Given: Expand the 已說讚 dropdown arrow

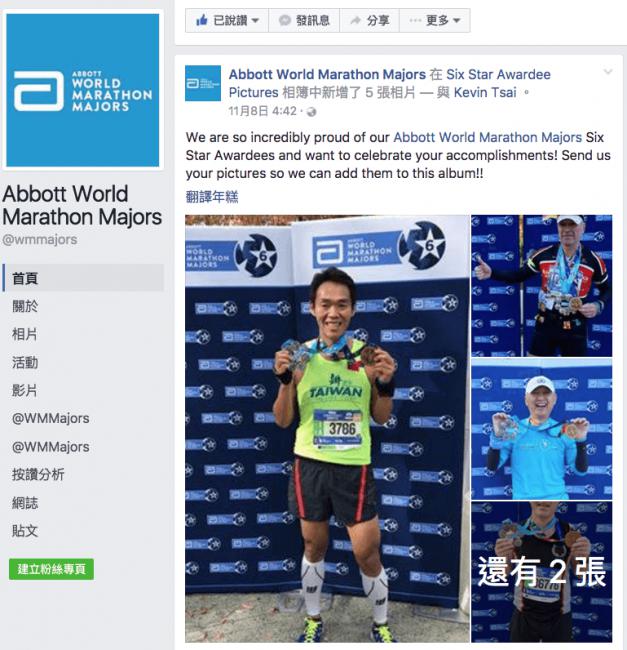Looking at the screenshot, I should pyautogui.click(x=256, y=20).
